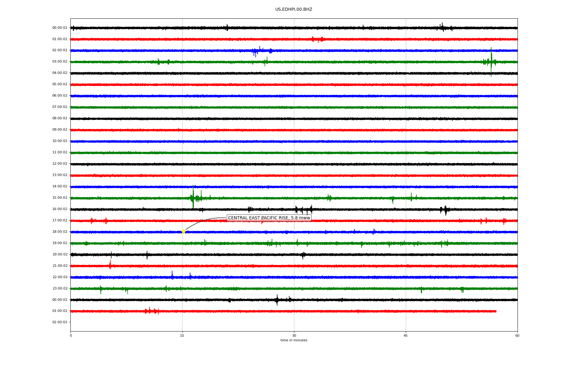Click the final empty-row 02:00:02 label

click(x=60, y=322)
